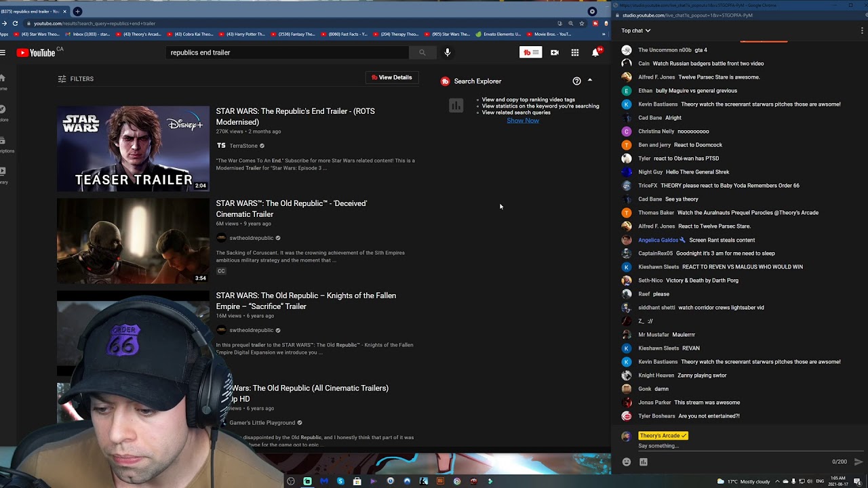This screenshot has height=488, width=868.
Task: Open the TerraStone channel
Action: click(x=243, y=146)
